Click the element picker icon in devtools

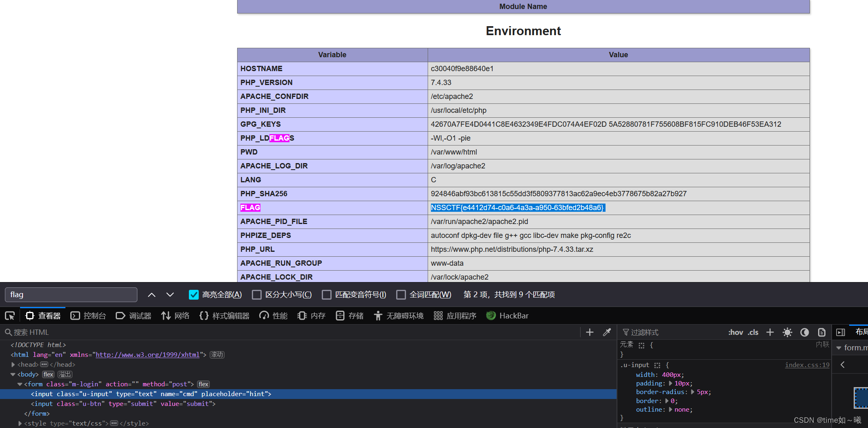point(10,316)
